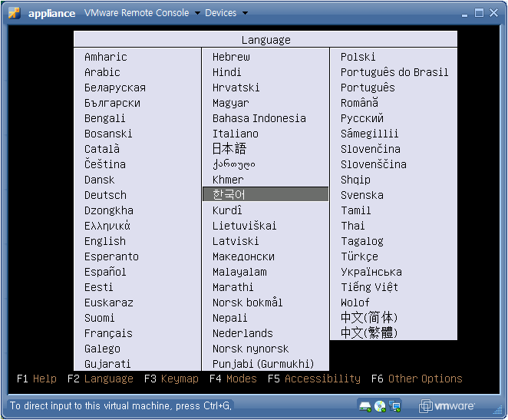Screen dimensions: 508x420
Task: Select Kurdî language
Action: coord(227,210)
